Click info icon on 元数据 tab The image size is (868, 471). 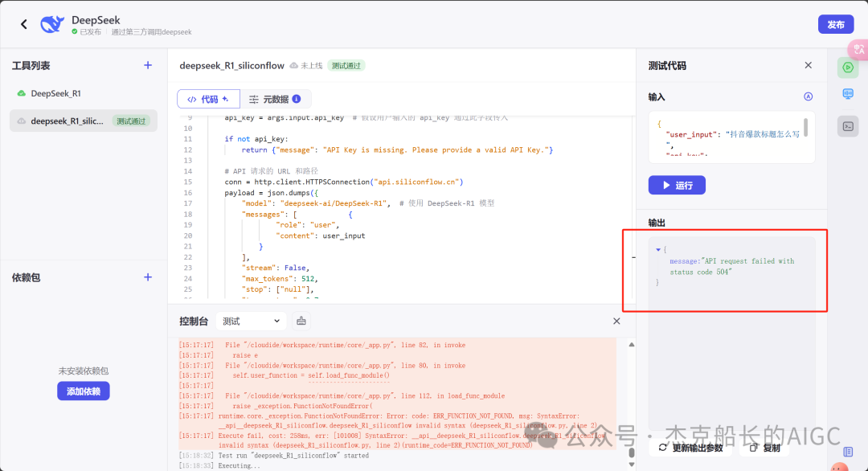(297, 99)
